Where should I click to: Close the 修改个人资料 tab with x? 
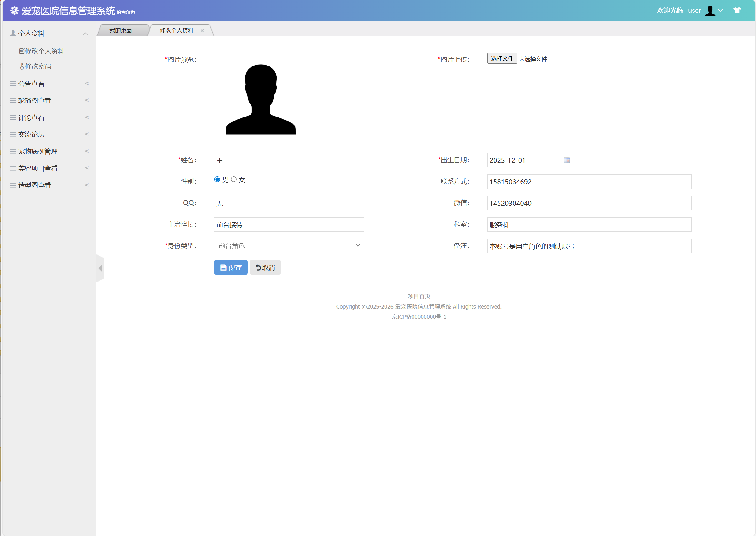pos(202,31)
